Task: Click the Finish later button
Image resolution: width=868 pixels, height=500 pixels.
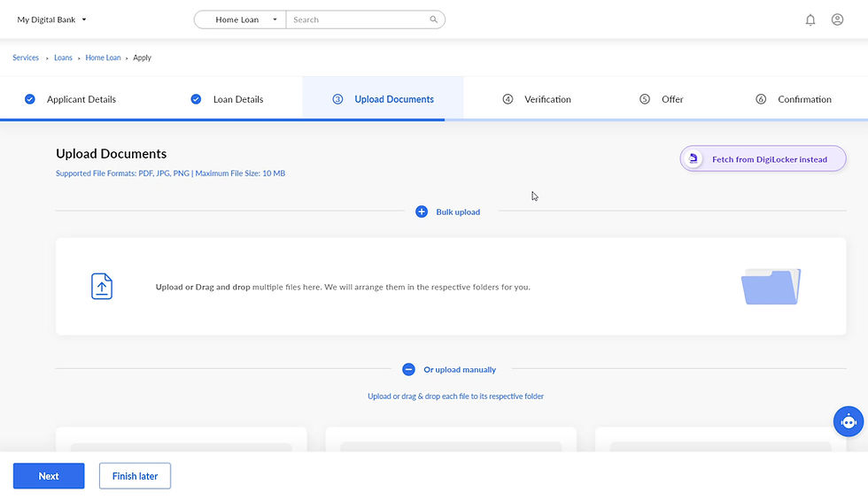Action: [x=135, y=476]
